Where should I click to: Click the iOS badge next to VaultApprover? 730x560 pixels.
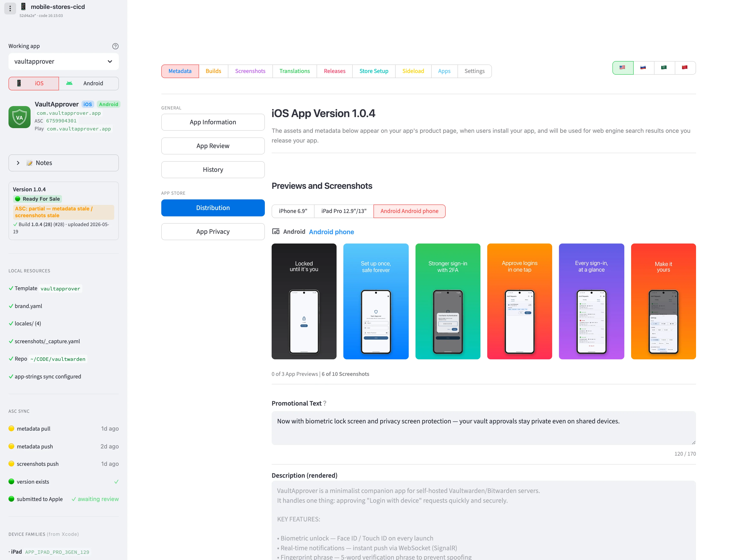click(88, 104)
